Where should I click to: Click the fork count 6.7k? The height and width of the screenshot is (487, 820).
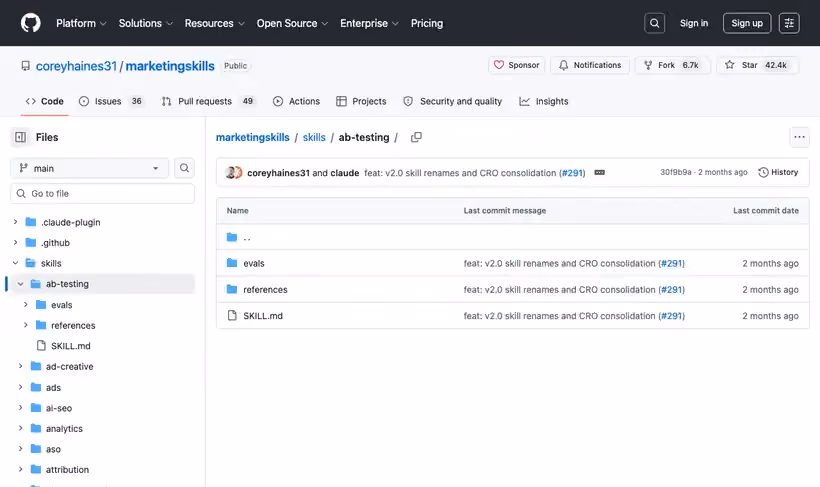(690, 65)
